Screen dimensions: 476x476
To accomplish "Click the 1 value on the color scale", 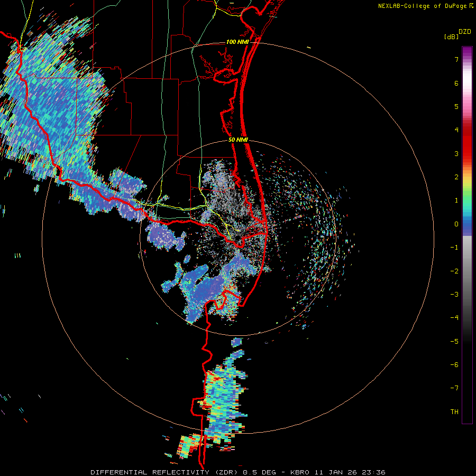I will tap(456, 200).
